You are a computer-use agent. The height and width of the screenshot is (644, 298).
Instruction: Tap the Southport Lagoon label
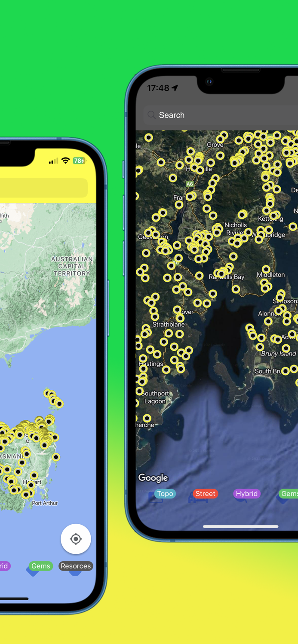pyautogui.click(x=155, y=397)
